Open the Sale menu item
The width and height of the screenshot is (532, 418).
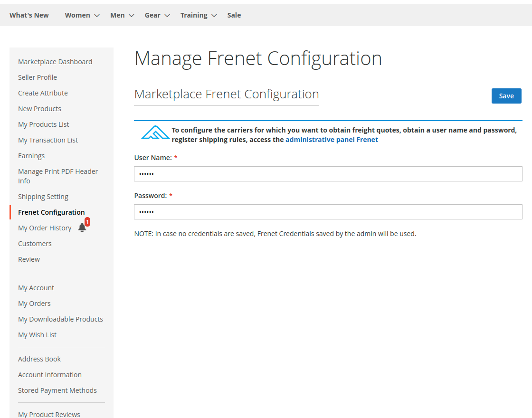(x=234, y=15)
